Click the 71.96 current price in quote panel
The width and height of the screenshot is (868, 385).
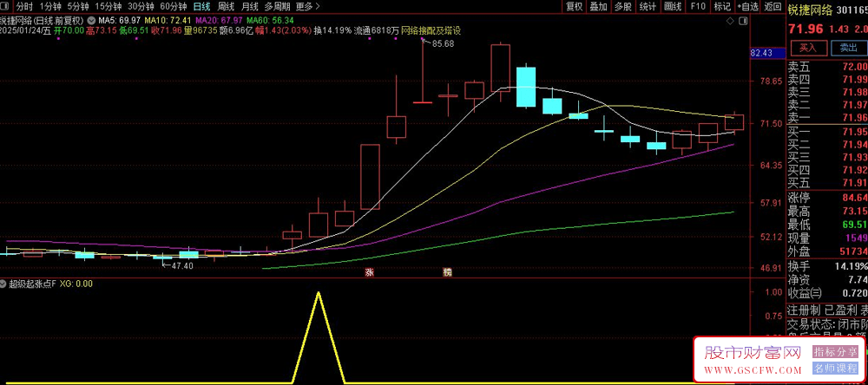805,29
